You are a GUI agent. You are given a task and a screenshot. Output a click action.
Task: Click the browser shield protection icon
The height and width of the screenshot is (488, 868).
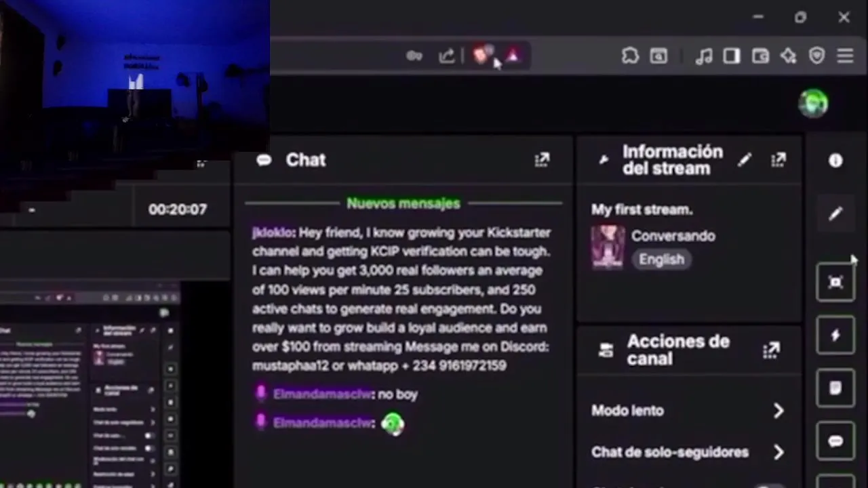[x=817, y=56]
